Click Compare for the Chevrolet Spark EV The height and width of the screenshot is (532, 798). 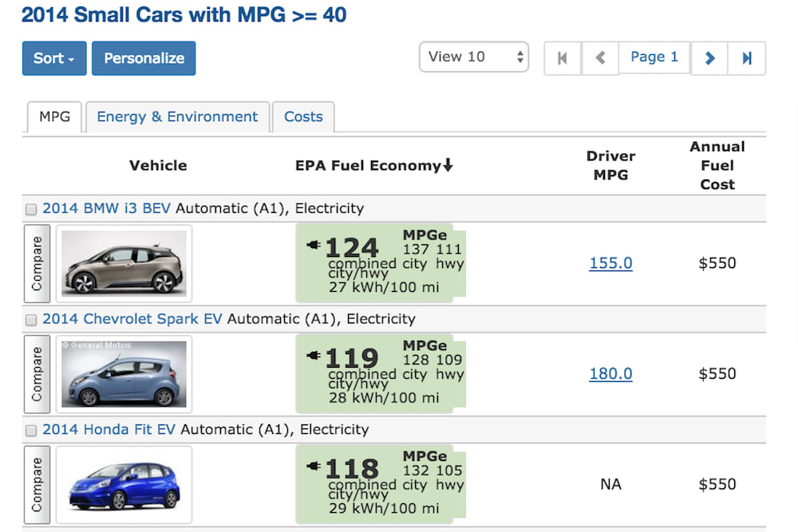(x=37, y=374)
